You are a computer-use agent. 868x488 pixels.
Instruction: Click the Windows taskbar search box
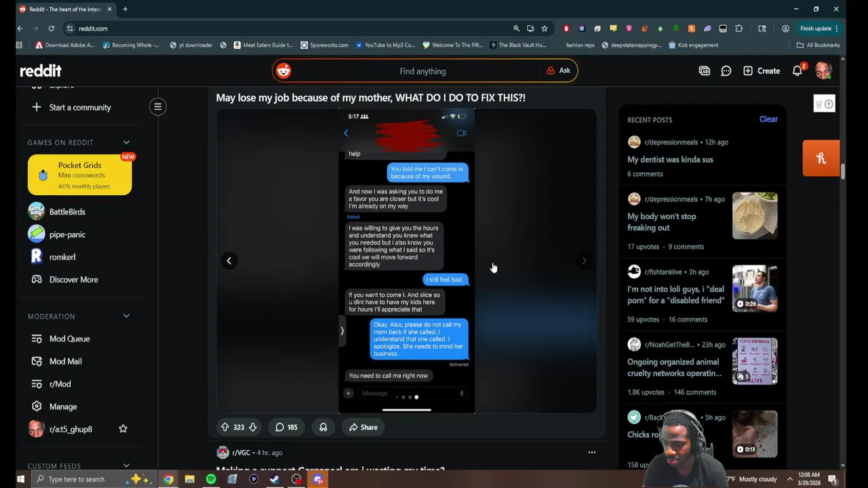(94, 479)
